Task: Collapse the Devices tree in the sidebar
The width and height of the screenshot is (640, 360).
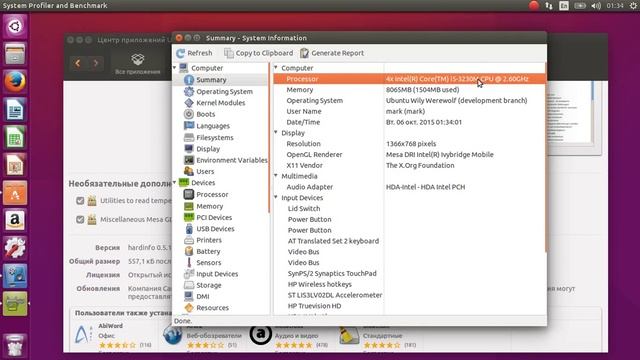Action: tap(175, 182)
